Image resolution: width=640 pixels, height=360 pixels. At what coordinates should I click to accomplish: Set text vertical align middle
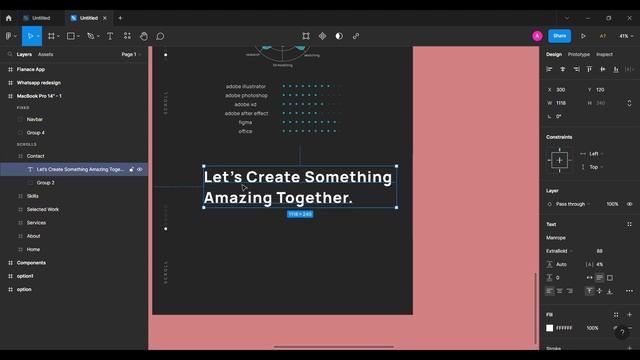599,291
